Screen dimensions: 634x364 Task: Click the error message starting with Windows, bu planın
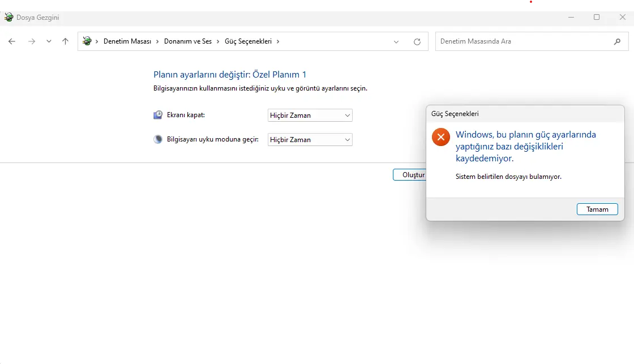(x=526, y=146)
